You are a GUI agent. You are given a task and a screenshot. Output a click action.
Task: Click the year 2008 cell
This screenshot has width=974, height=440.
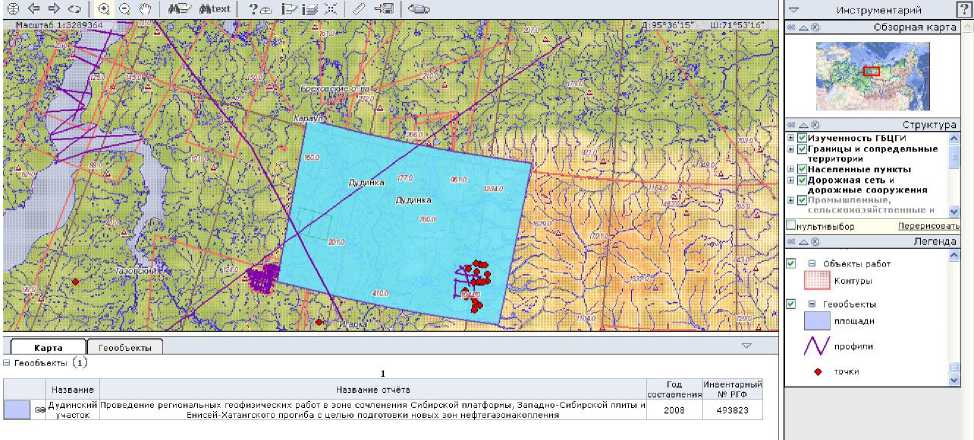pyautogui.click(x=673, y=410)
